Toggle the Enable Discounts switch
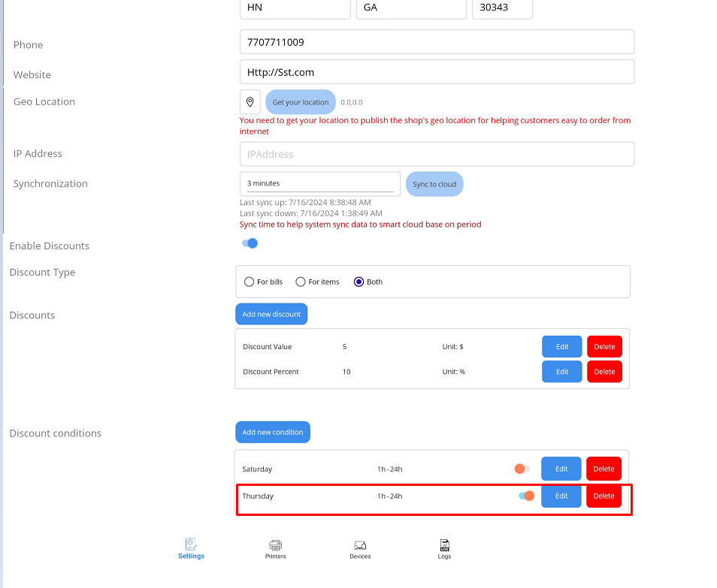This screenshot has height=588, width=717. (250, 243)
